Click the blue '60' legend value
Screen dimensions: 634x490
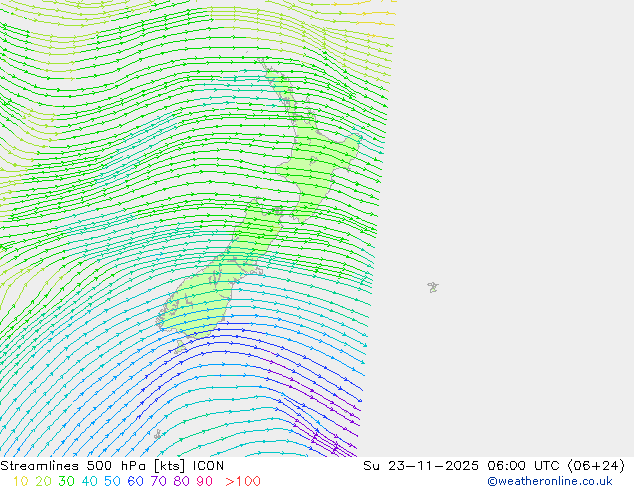click(135, 481)
